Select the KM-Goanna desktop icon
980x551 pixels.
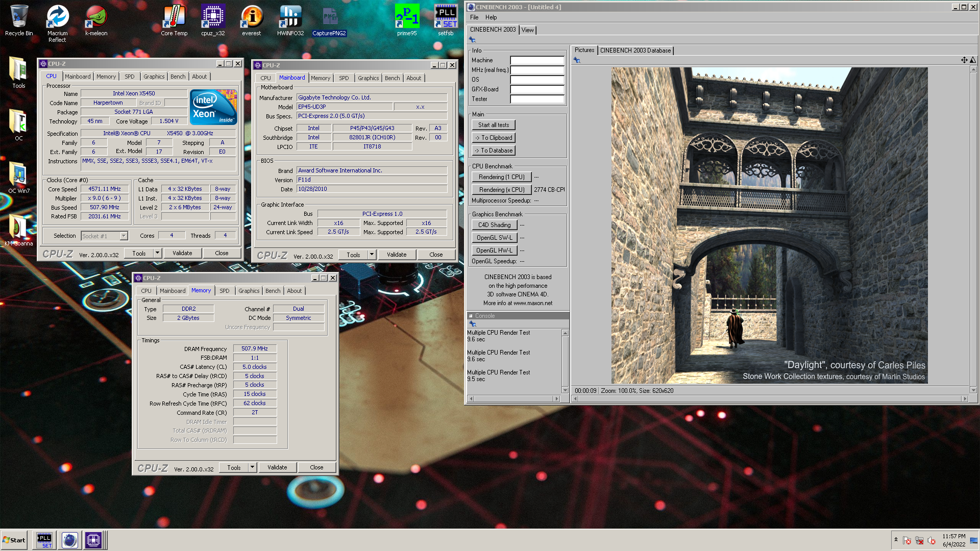(x=18, y=231)
